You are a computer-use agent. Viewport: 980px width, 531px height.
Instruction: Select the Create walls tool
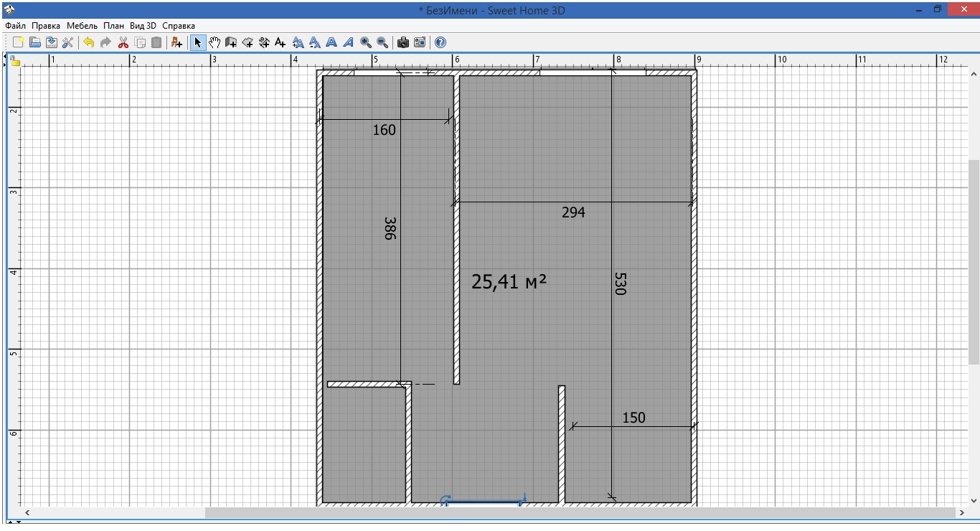coord(231,43)
